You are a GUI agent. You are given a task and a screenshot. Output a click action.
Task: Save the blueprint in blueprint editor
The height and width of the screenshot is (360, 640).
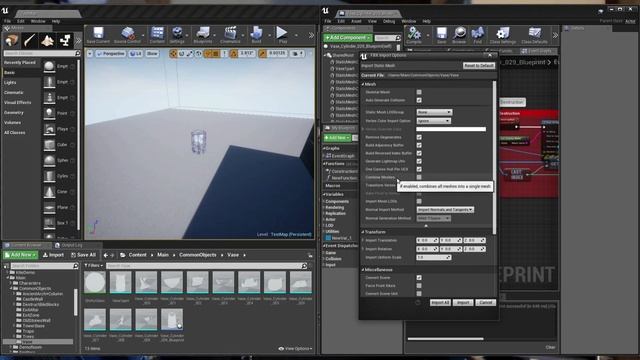(441, 35)
